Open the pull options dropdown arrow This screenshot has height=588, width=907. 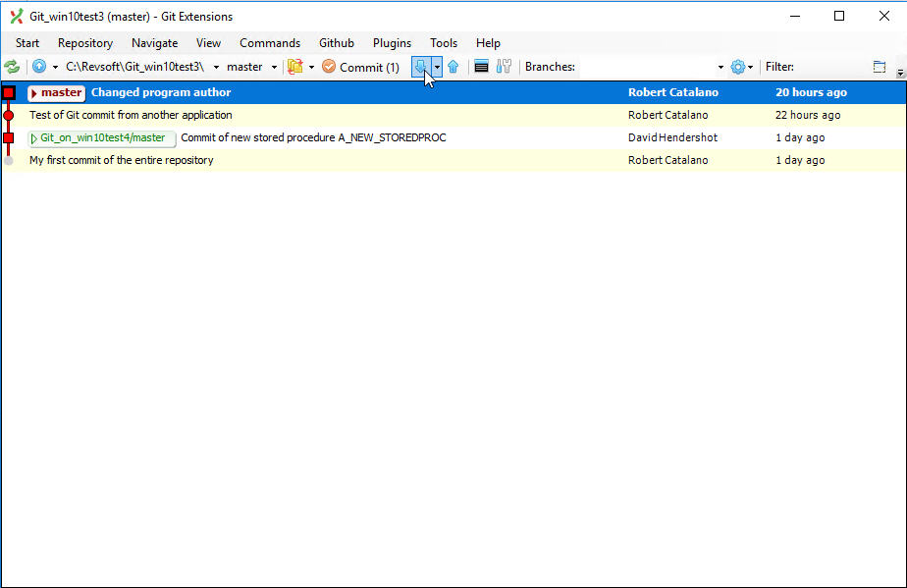[438, 67]
